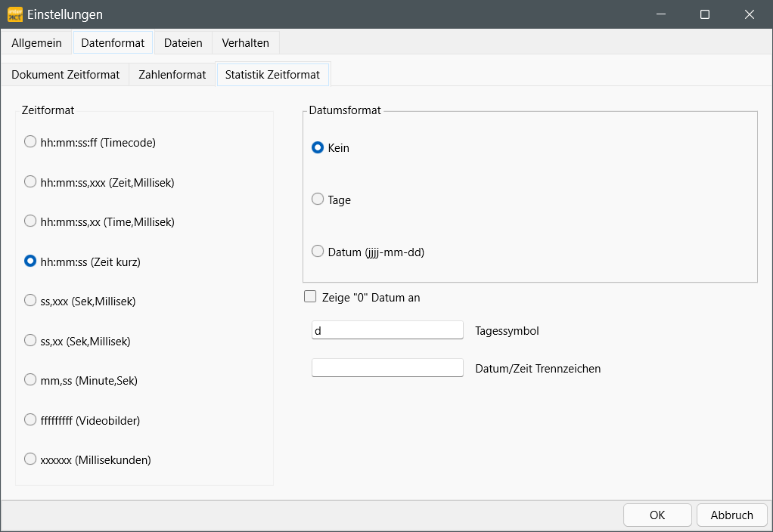Switch to the Datenformat tab
Screen dimensions: 773x532
[113, 43]
